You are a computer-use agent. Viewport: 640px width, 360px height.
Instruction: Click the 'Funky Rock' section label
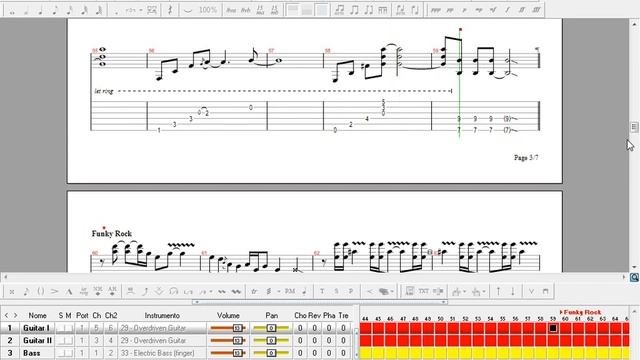tap(111, 233)
